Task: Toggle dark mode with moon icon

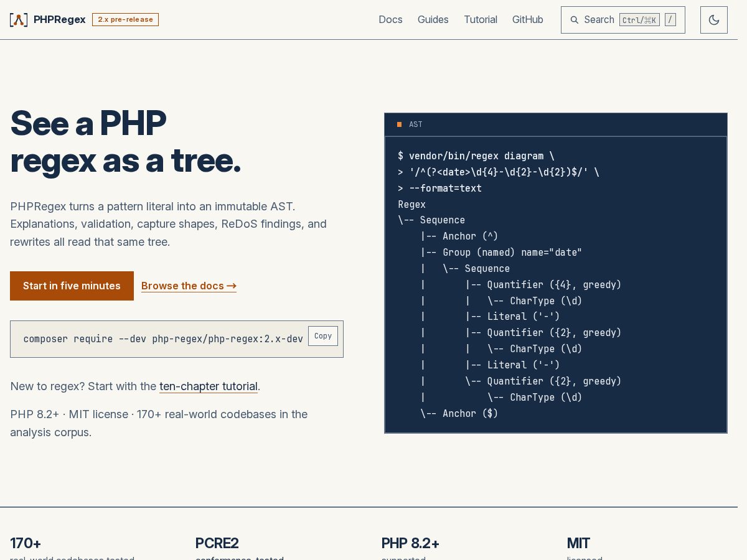Action: 714,20
